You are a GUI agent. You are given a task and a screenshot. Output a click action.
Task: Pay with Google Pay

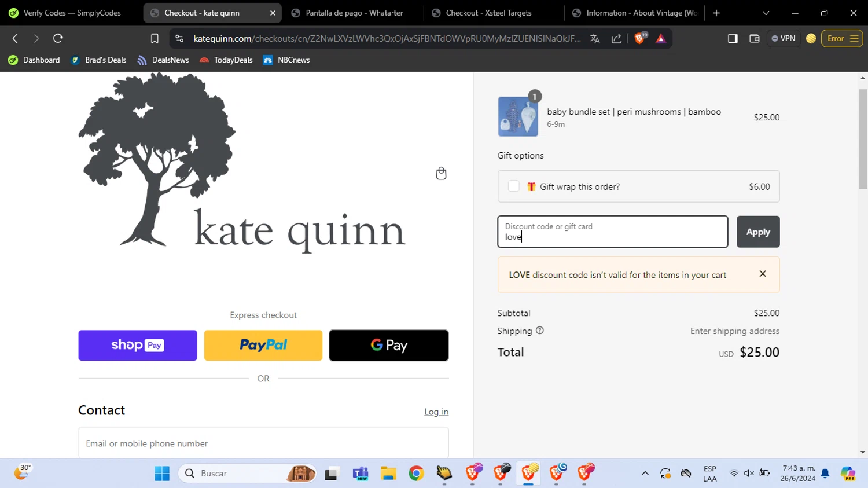click(x=389, y=346)
